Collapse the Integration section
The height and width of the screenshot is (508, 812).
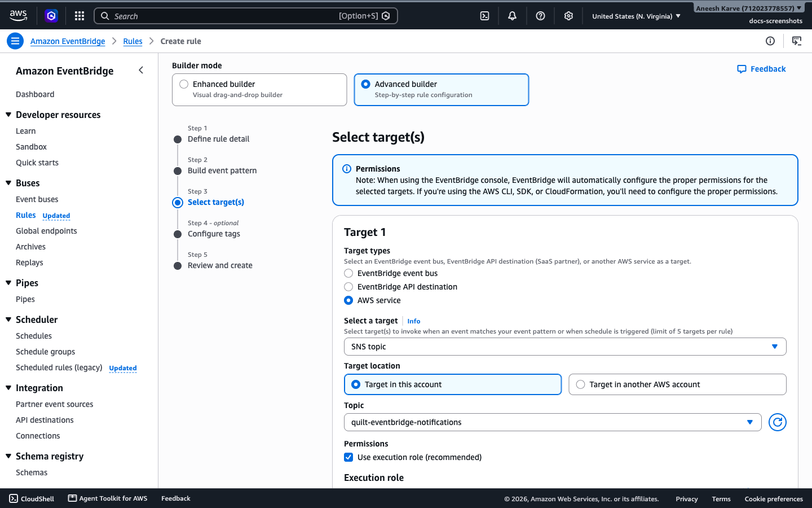pos(8,388)
